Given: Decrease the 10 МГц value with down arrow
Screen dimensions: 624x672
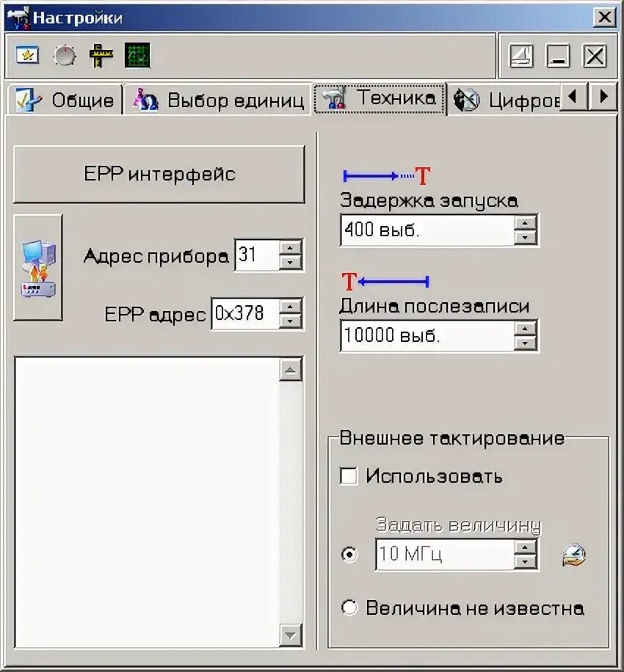Looking at the screenshot, I should click(526, 562).
